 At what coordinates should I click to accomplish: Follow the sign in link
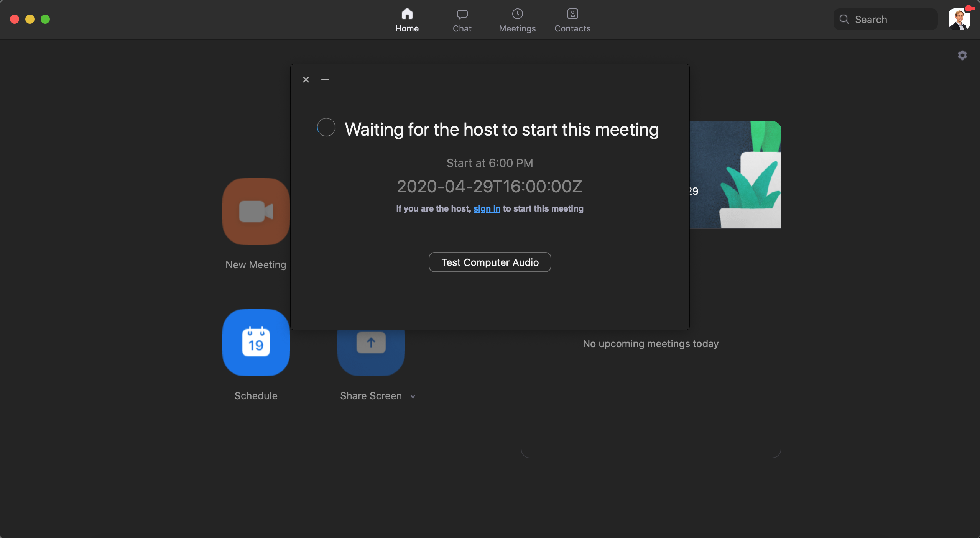click(487, 208)
